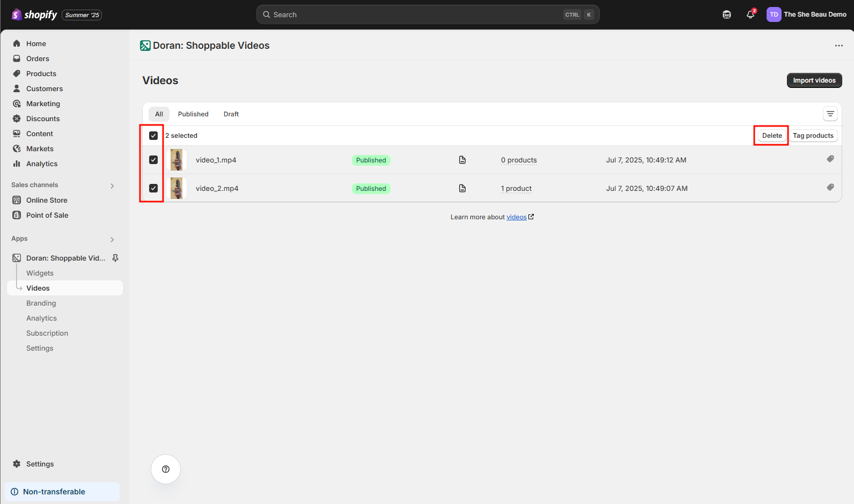Focus the Search field

coord(428,14)
